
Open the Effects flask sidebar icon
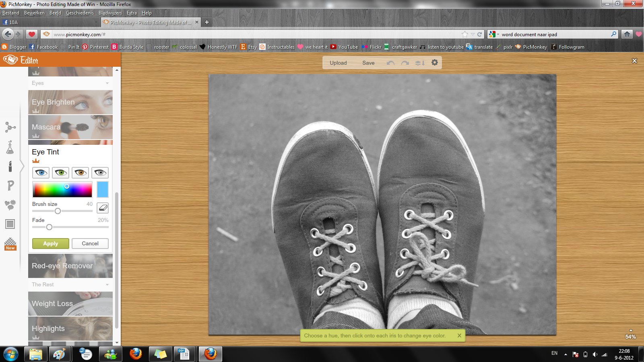pos(10,147)
